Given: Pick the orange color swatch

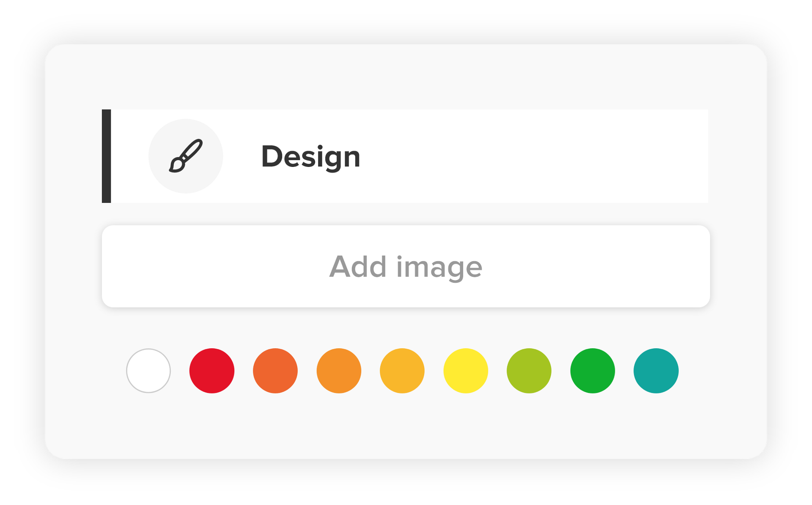Looking at the screenshot, I should point(339,371).
